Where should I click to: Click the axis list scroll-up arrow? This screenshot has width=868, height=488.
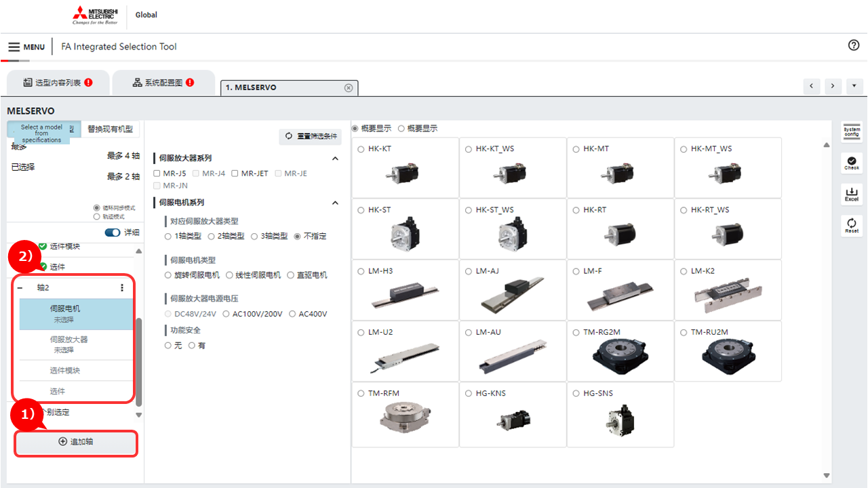(139, 251)
